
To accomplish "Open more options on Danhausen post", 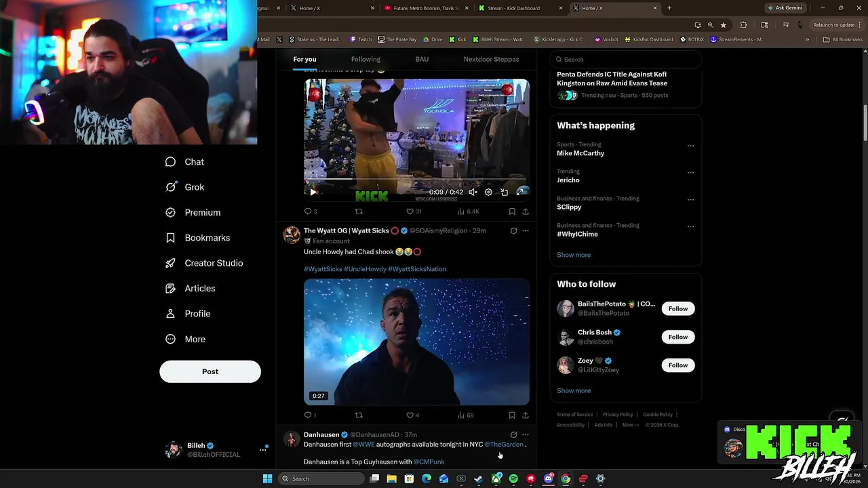I will 526,434.
